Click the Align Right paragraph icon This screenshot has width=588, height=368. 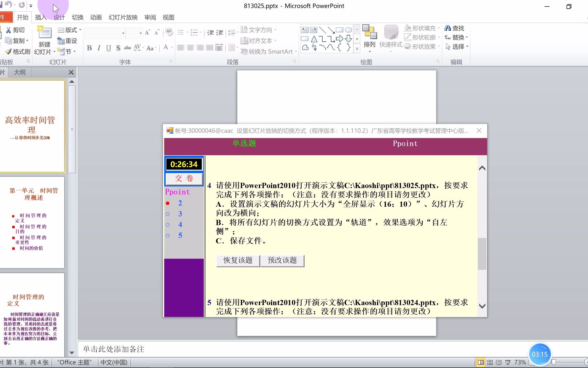coord(200,48)
